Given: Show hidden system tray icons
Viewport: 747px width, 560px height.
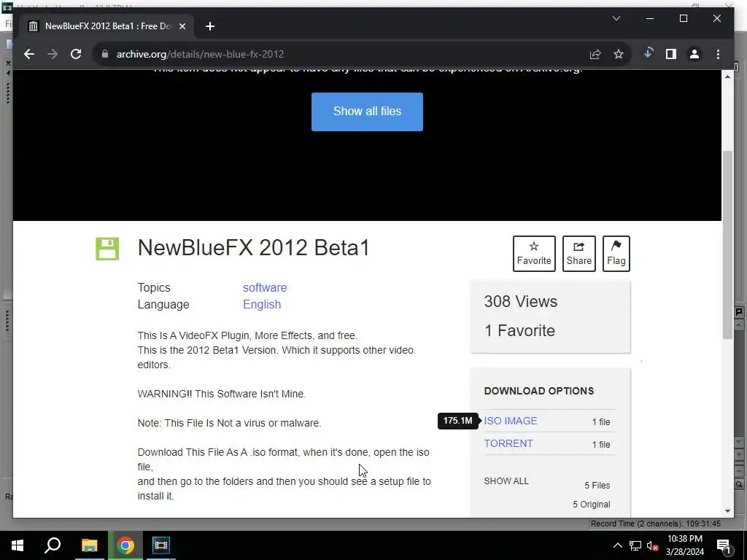Looking at the screenshot, I should click(x=617, y=545).
